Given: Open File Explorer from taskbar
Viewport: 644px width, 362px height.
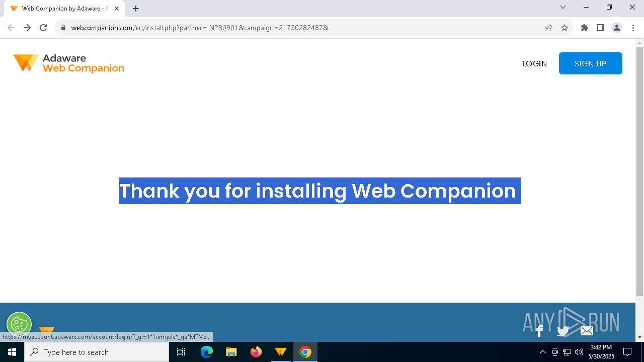Looking at the screenshot, I should (x=231, y=352).
